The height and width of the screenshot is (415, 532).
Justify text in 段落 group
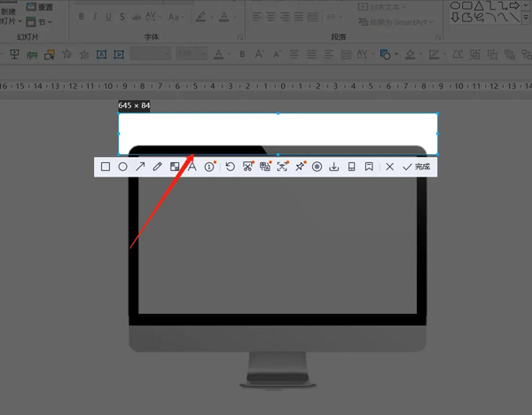point(299,17)
